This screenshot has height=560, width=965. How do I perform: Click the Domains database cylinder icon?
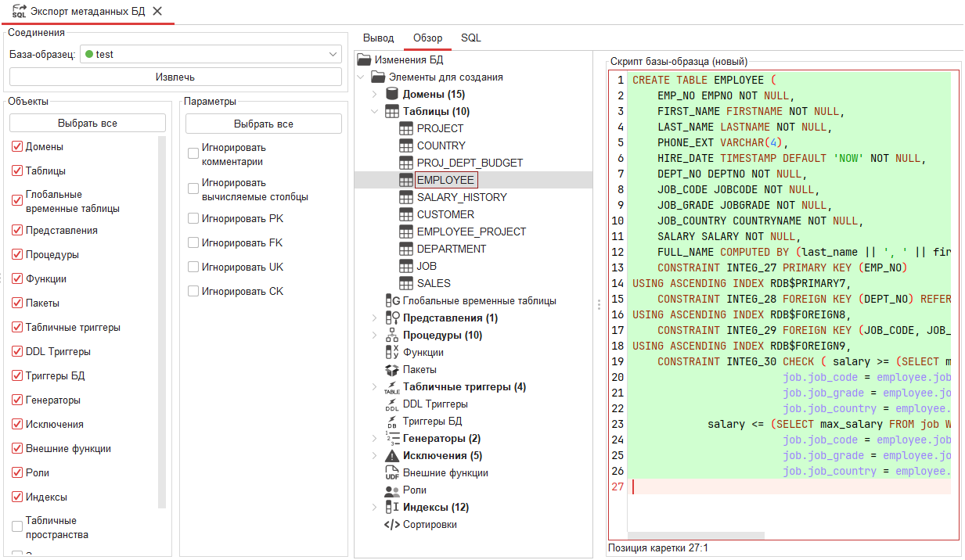392,95
